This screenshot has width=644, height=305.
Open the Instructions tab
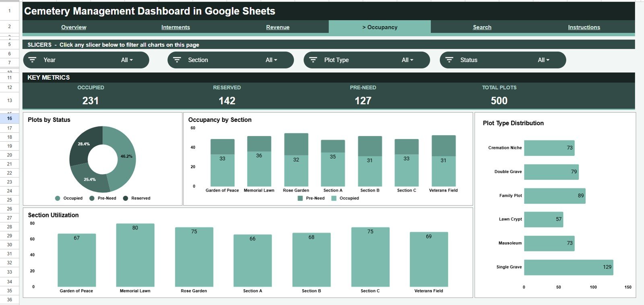[584, 27]
